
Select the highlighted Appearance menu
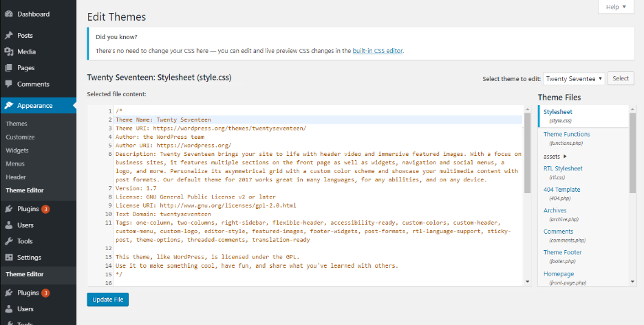coord(39,105)
